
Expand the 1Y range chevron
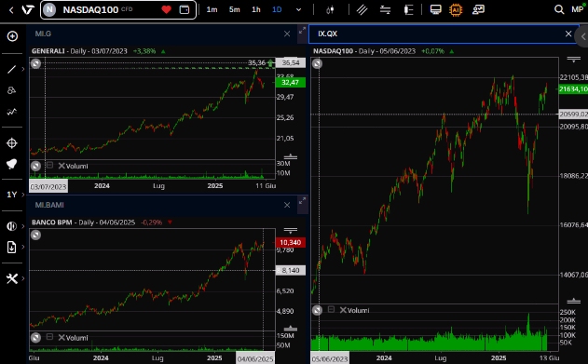[23, 195]
